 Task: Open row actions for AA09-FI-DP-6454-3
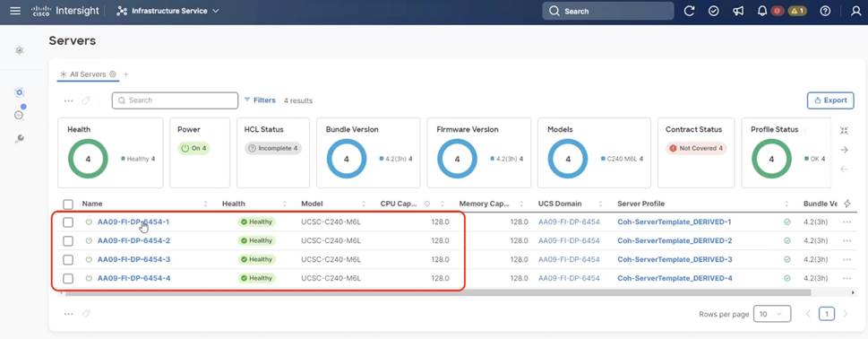coord(847,260)
